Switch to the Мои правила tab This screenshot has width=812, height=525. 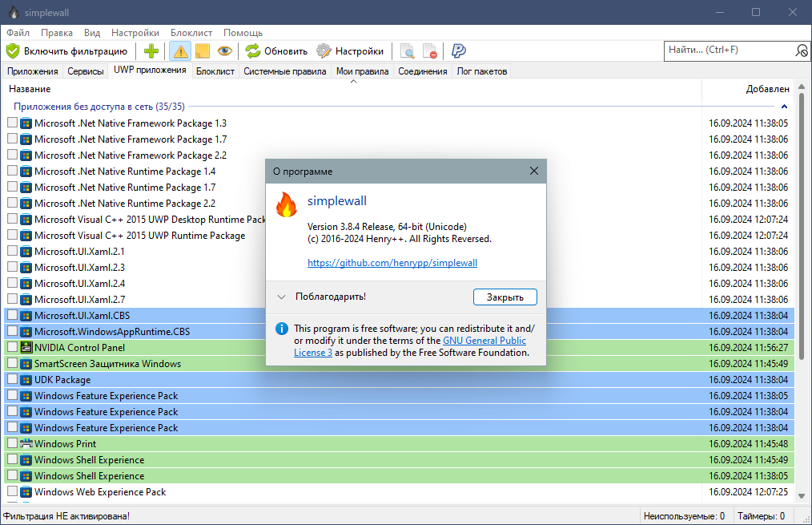click(363, 71)
